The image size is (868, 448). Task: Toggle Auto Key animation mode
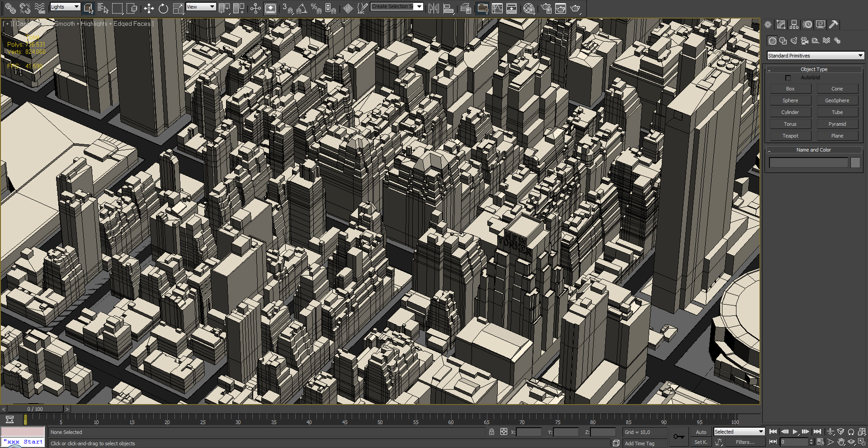coord(701,432)
